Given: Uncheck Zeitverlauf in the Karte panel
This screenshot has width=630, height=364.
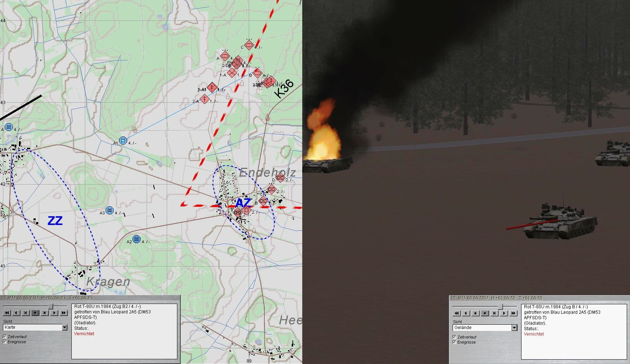Looking at the screenshot, I should tap(5, 337).
